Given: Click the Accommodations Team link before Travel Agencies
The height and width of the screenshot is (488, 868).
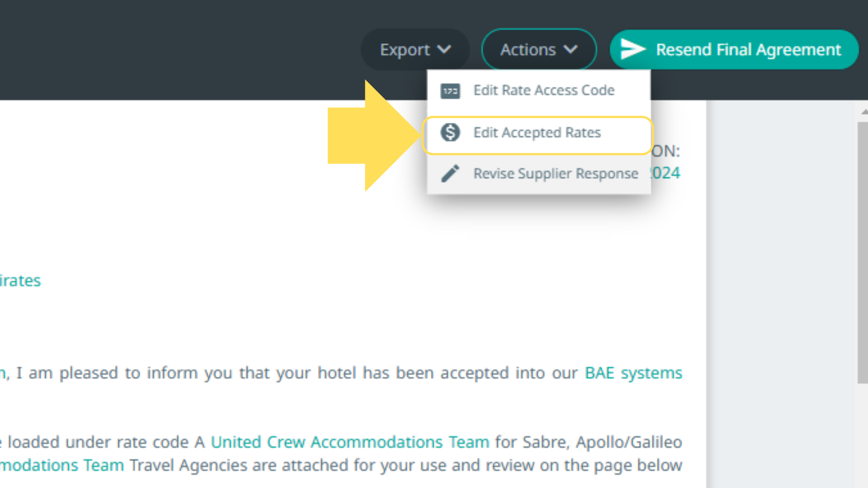Looking at the screenshot, I should pyautogui.click(x=61, y=465).
